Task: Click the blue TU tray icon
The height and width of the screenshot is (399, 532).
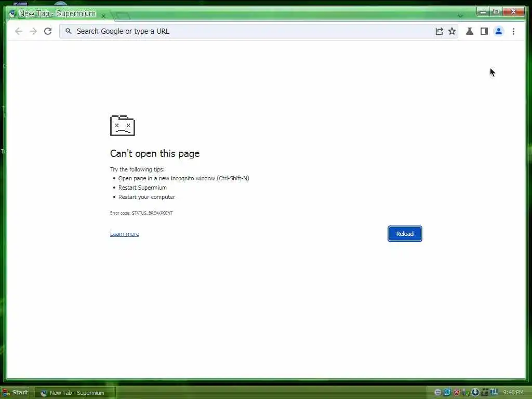Action: pos(494,392)
